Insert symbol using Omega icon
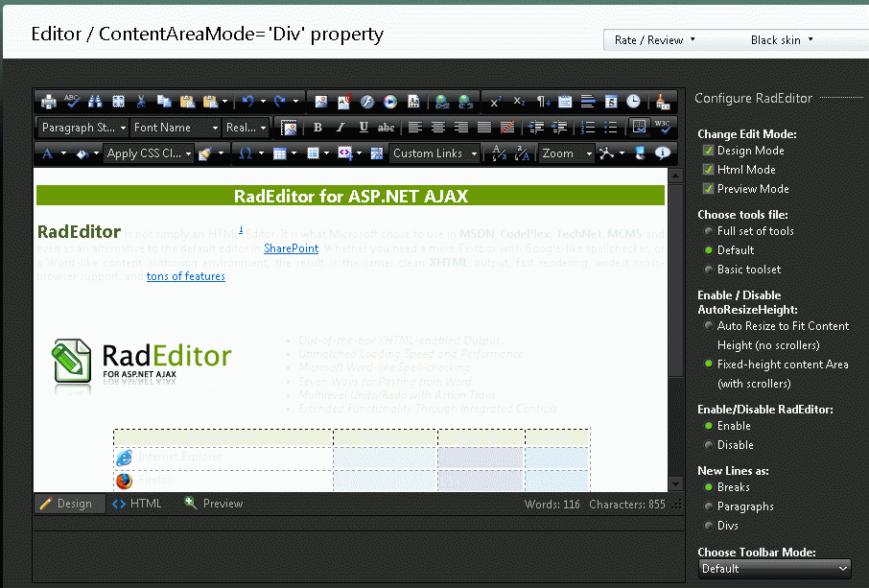This screenshot has width=869, height=588. 246,153
